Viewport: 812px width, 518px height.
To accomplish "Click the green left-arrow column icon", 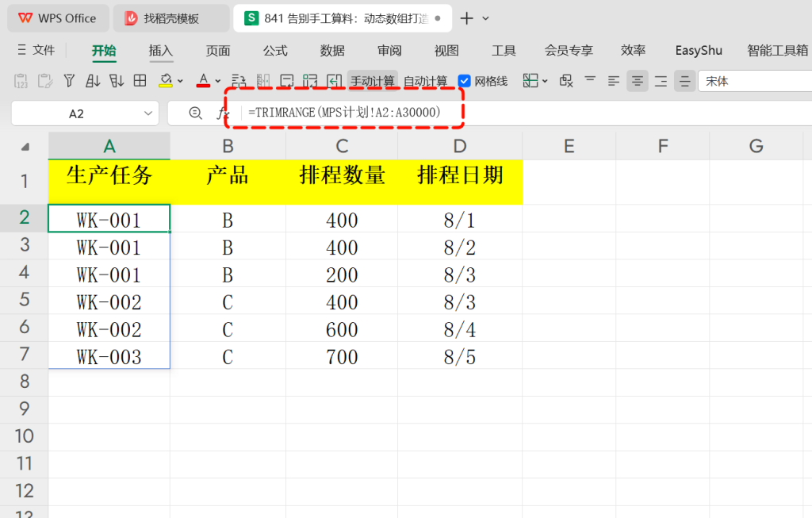I will tap(334, 81).
